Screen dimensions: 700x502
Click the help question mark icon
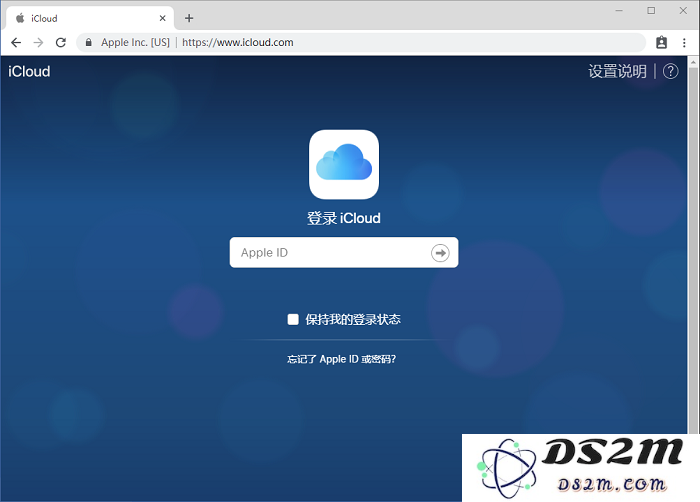[x=670, y=71]
